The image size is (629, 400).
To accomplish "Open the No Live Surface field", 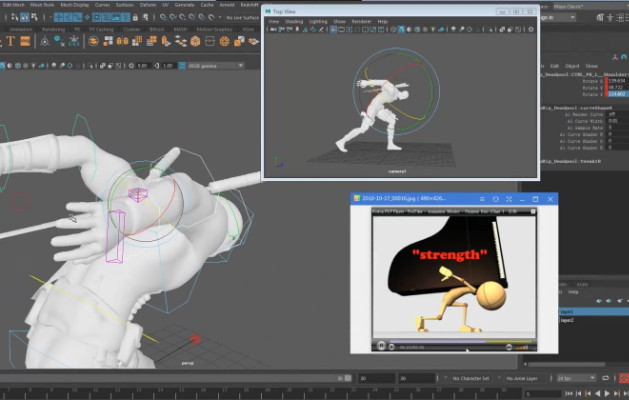I will (x=242, y=18).
